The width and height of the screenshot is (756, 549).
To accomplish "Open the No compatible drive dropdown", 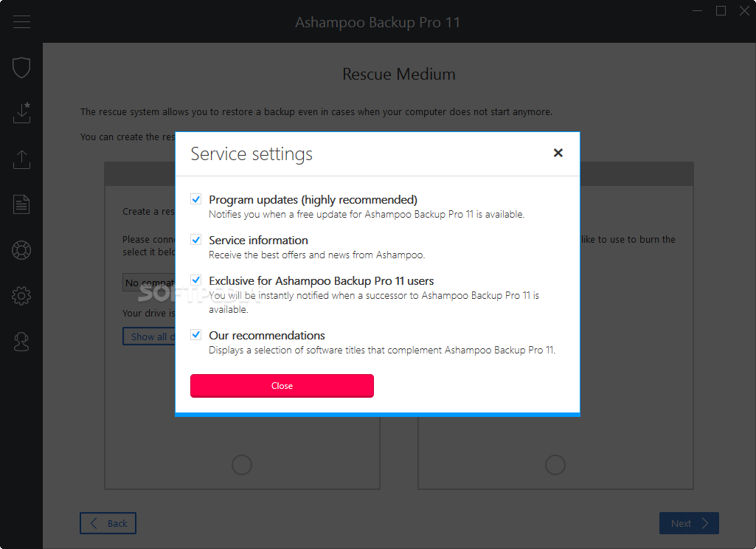I will tap(149, 283).
